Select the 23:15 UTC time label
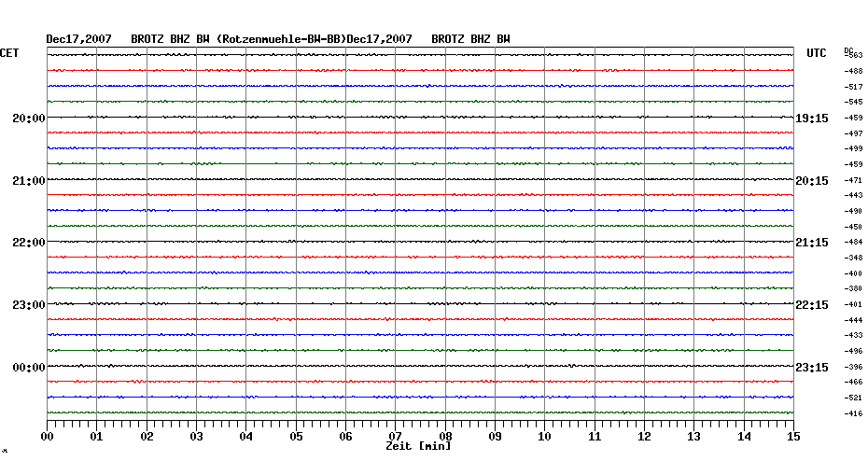 point(811,367)
